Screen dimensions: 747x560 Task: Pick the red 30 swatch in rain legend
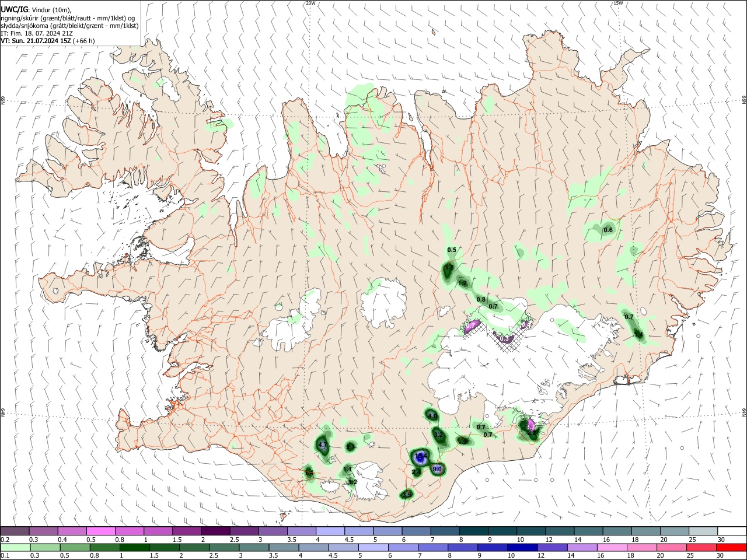(731, 547)
